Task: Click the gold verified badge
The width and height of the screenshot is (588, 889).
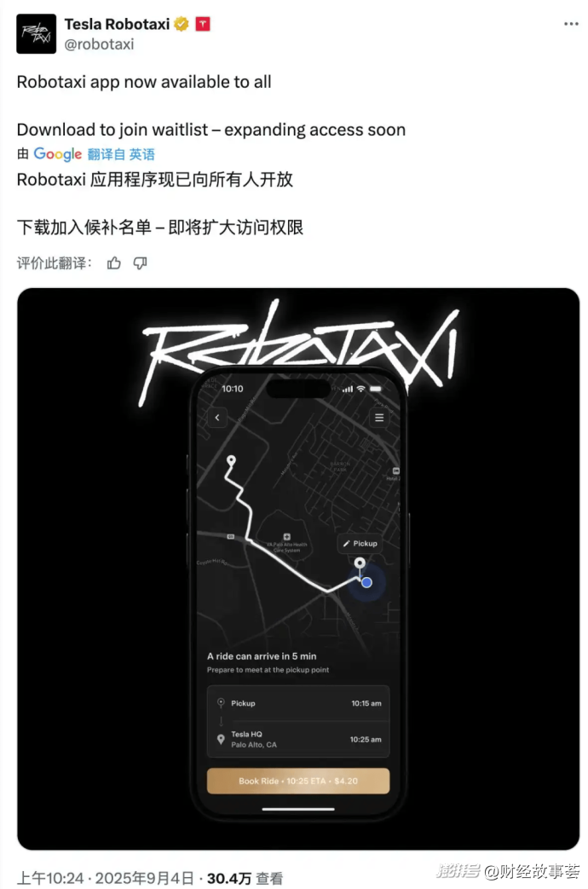Action: pos(182,25)
